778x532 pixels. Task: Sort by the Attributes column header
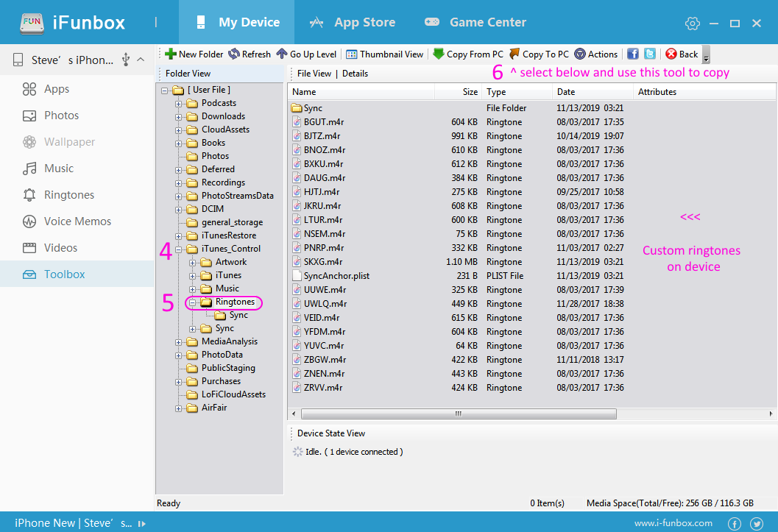(704, 92)
